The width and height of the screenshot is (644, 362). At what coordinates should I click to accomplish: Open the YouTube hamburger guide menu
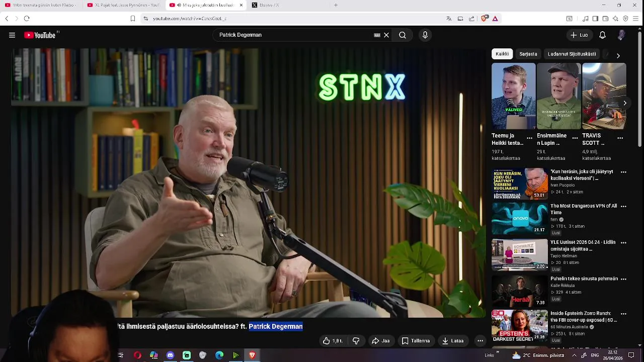coord(12,35)
